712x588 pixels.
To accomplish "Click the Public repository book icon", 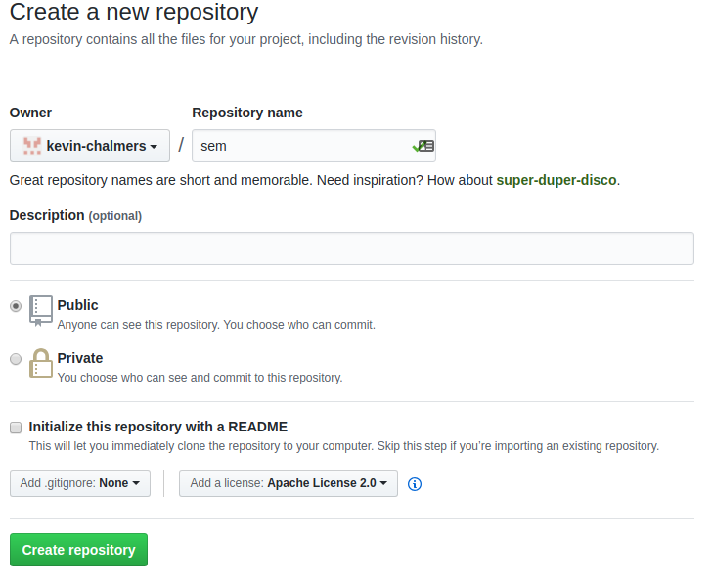I will click(x=40, y=309).
